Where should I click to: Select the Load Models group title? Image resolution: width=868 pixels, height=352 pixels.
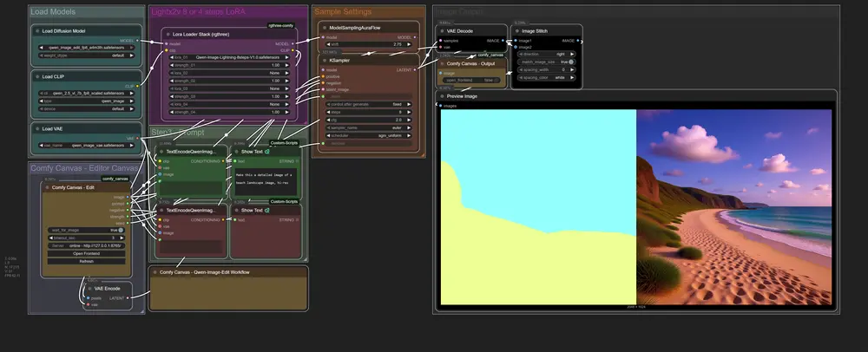click(x=53, y=11)
